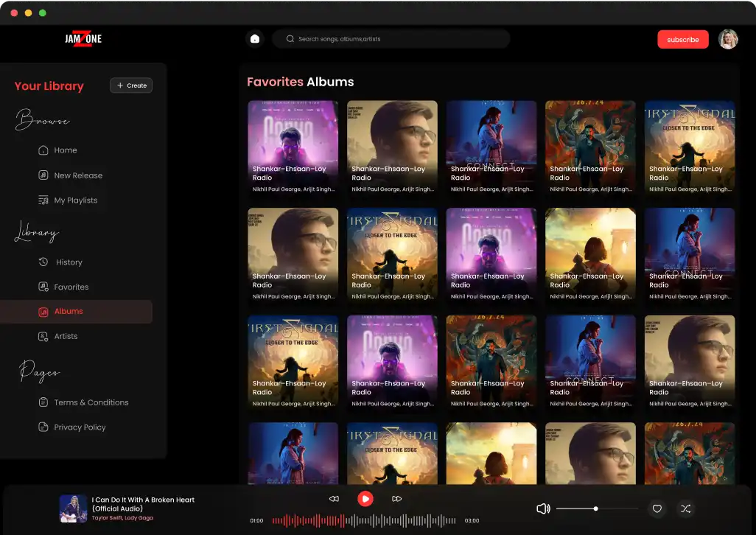Click the Terms & Conditions document icon
Image resolution: width=756 pixels, height=535 pixels.
(x=43, y=402)
